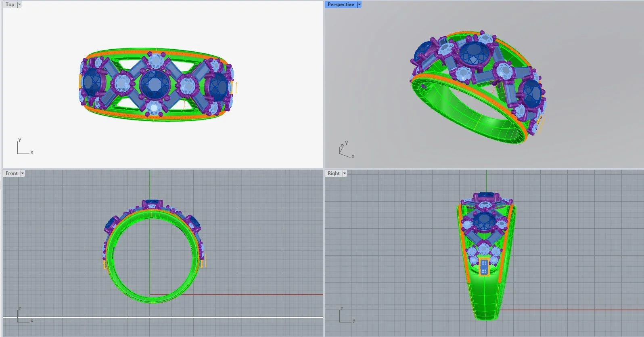Select the center blue gemstone in Top view
This screenshot has height=337, width=644.
(155, 84)
